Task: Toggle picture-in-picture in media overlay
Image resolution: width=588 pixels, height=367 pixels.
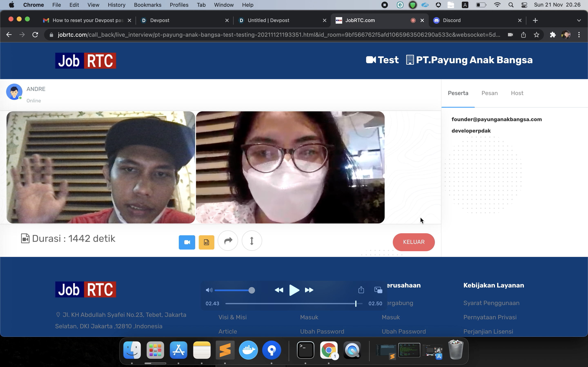Action: [378, 290]
